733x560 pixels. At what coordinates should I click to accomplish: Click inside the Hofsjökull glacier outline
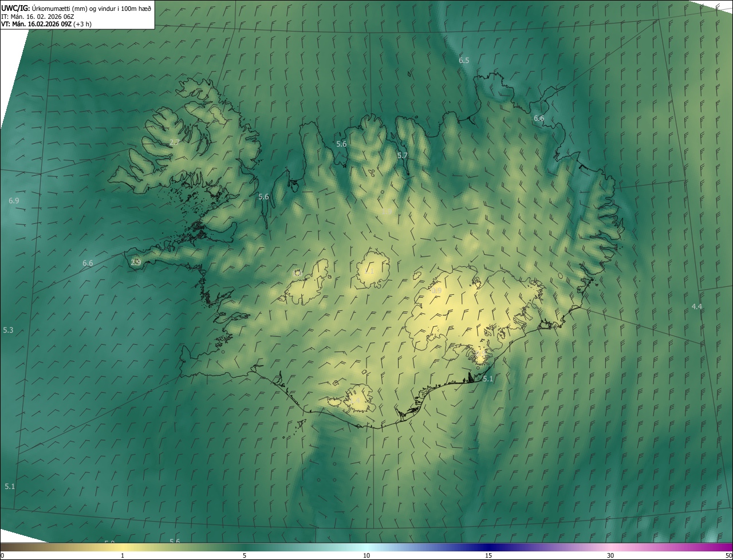[x=373, y=269]
